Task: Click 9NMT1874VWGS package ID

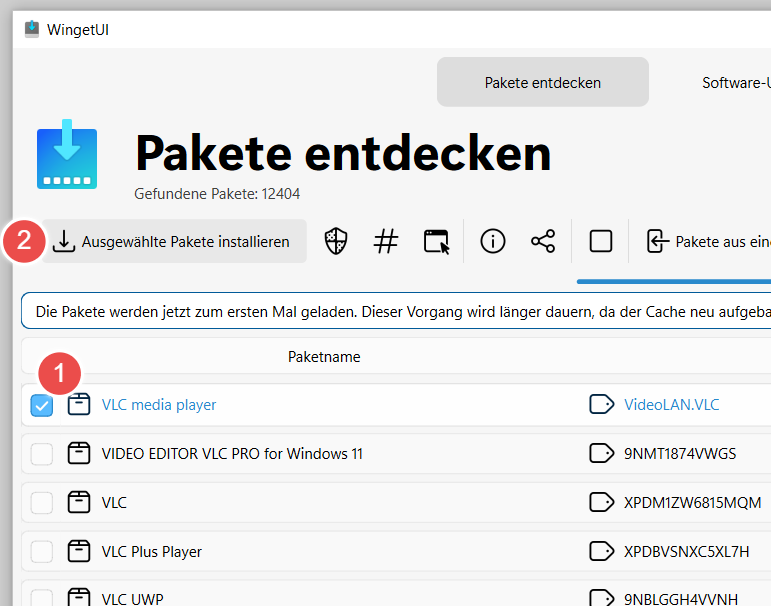Action: [680, 454]
